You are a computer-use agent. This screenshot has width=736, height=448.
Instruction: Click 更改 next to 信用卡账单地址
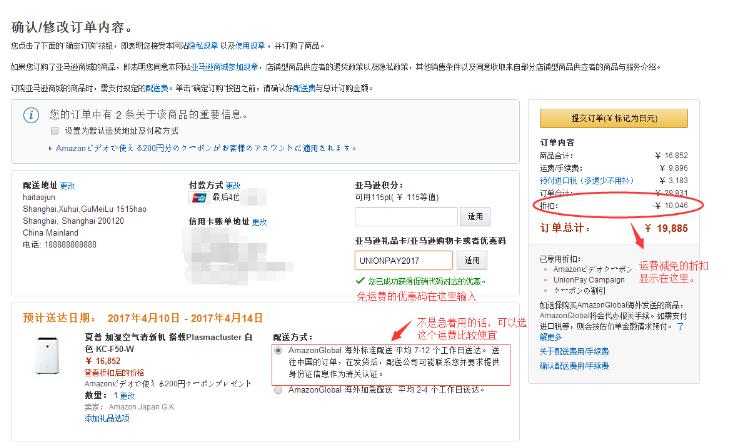(258, 221)
